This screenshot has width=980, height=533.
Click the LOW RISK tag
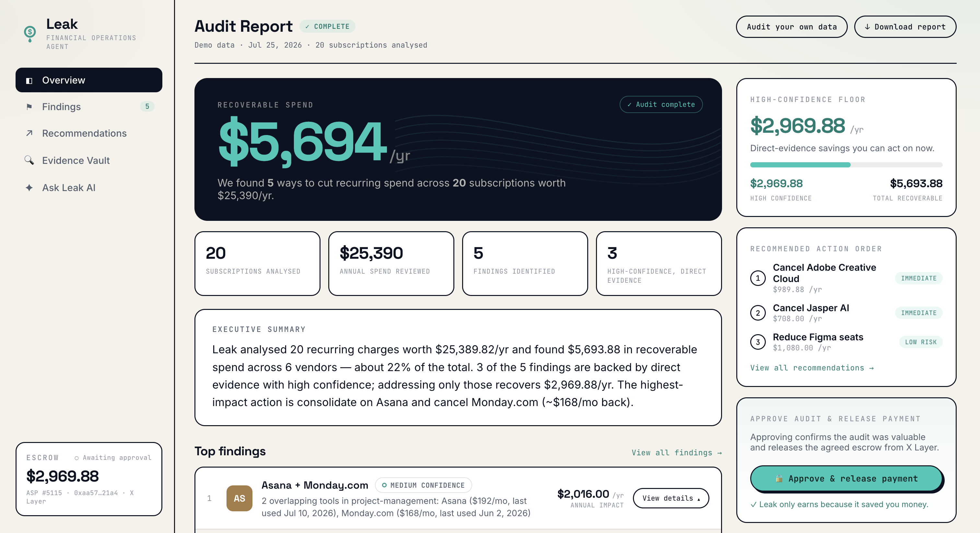[921, 342]
